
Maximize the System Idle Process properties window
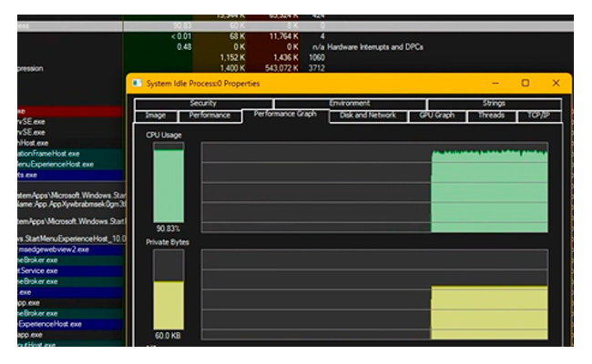tap(526, 83)
